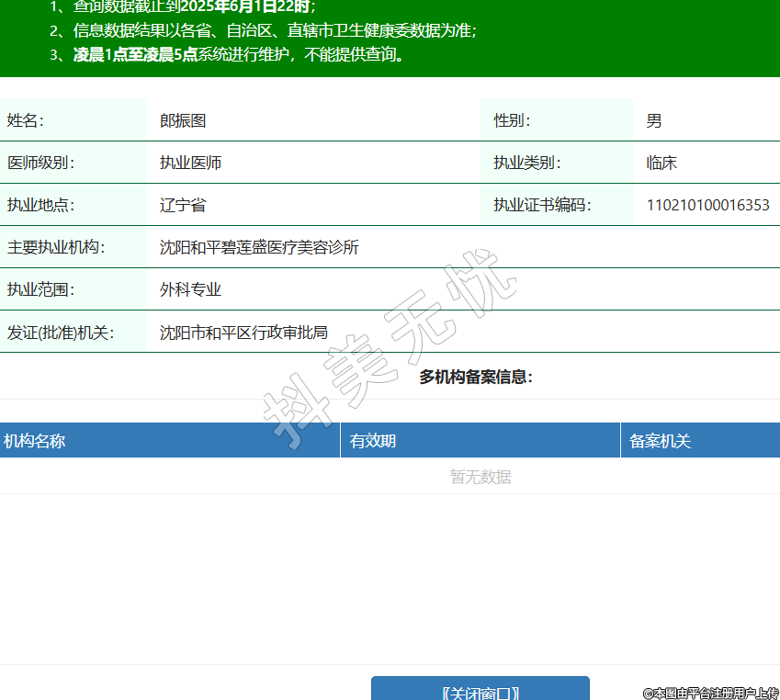Click the 执业证书编码 field label

542,205
